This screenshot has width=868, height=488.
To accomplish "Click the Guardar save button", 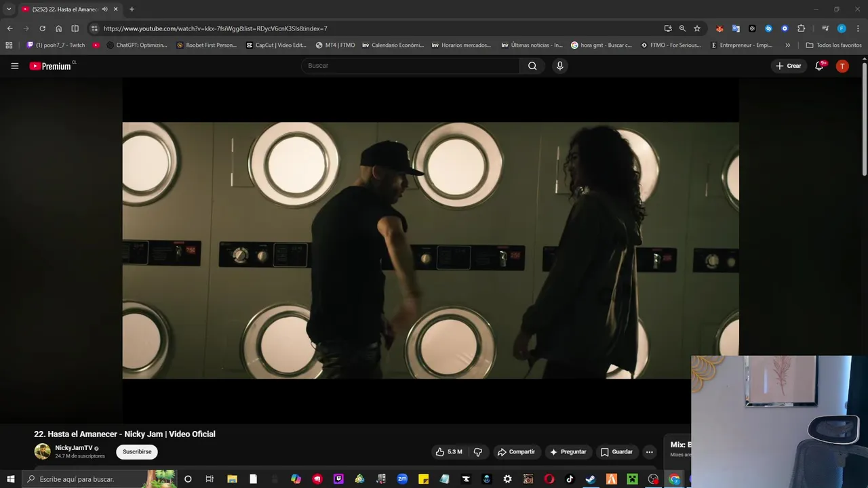I will pyautogui.click(x=616, y=452).
